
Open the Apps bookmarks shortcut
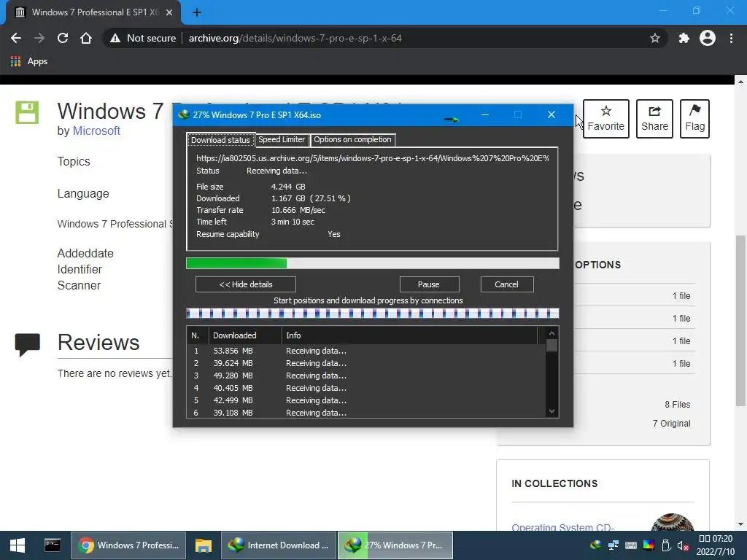[x=29, y=61]
